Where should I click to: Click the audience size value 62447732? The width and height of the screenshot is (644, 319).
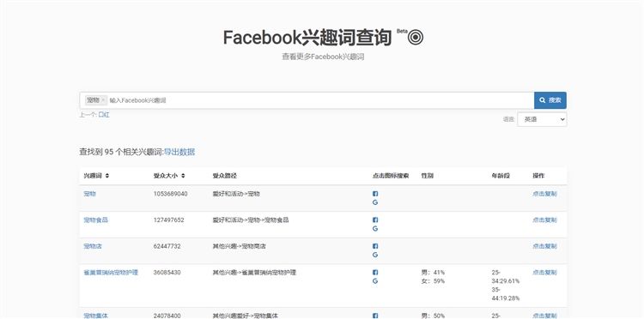point(167,246)
